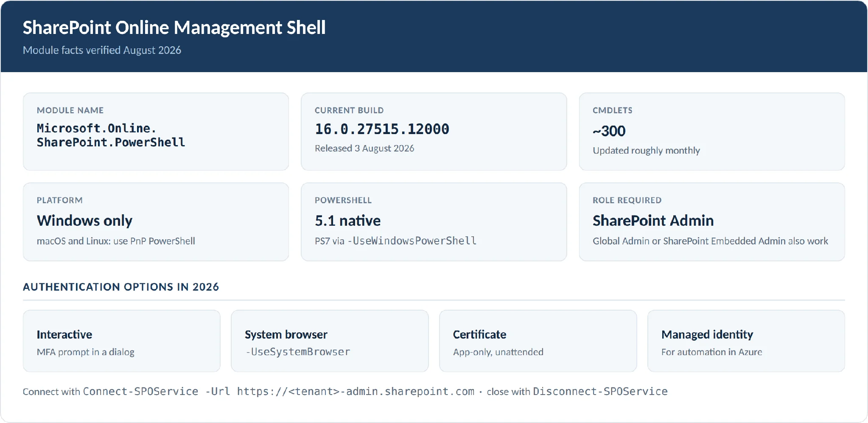Click 'Updated roughly monthly' note

tap(646, 151)
